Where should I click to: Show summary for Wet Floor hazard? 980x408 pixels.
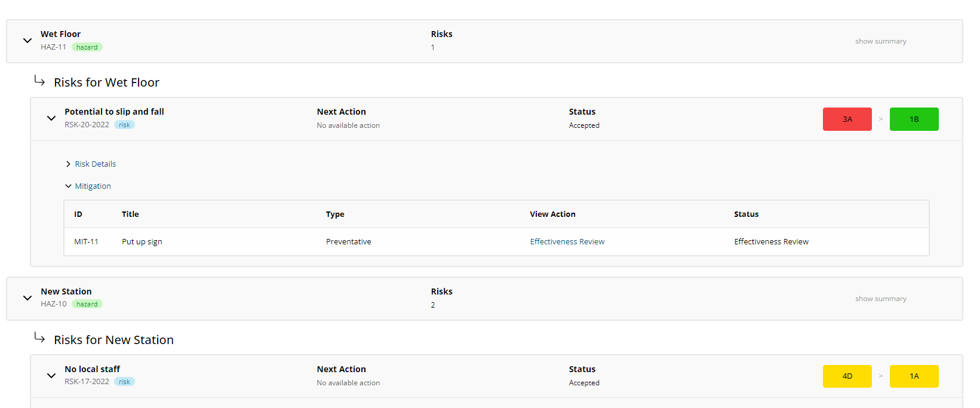881,41
